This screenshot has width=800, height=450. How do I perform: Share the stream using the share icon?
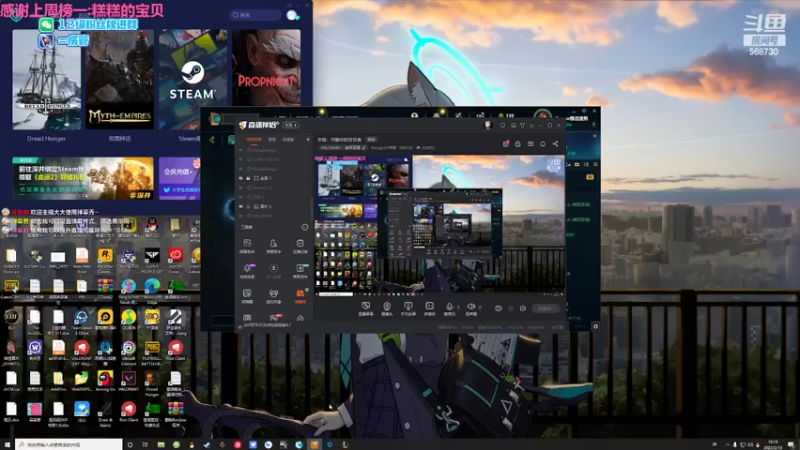(555, 144)
